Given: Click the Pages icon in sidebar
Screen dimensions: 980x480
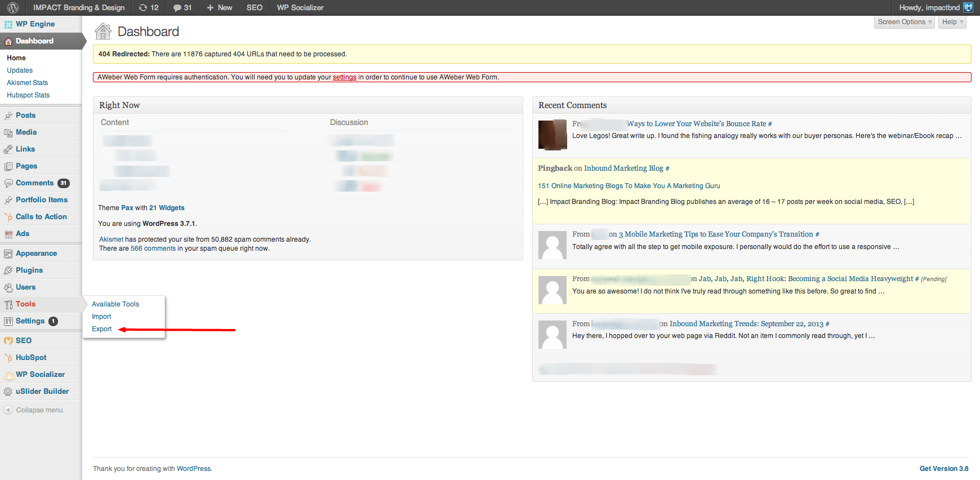Looking at the screenshot, I should coord(8,166).
